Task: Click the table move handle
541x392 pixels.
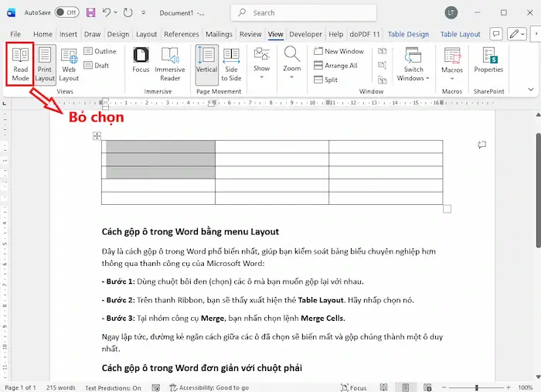Action: (x=97, y=136)
